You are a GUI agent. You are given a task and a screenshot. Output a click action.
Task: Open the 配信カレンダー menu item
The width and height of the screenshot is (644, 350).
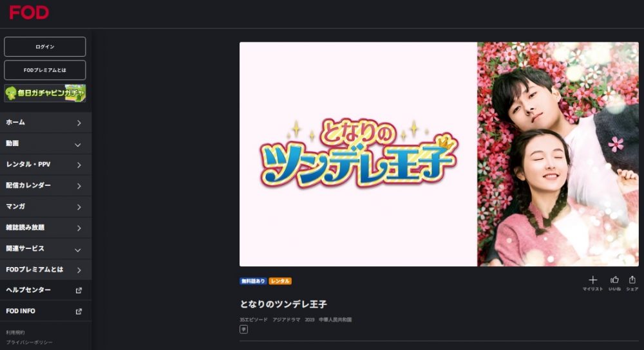tap(46, 185)
